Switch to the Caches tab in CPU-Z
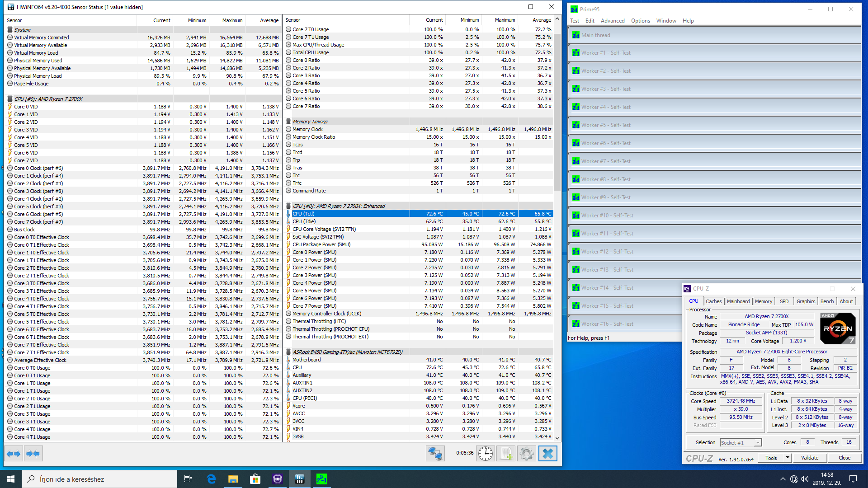This screenshot has width=868, height=488. click(x=714, y=301)
